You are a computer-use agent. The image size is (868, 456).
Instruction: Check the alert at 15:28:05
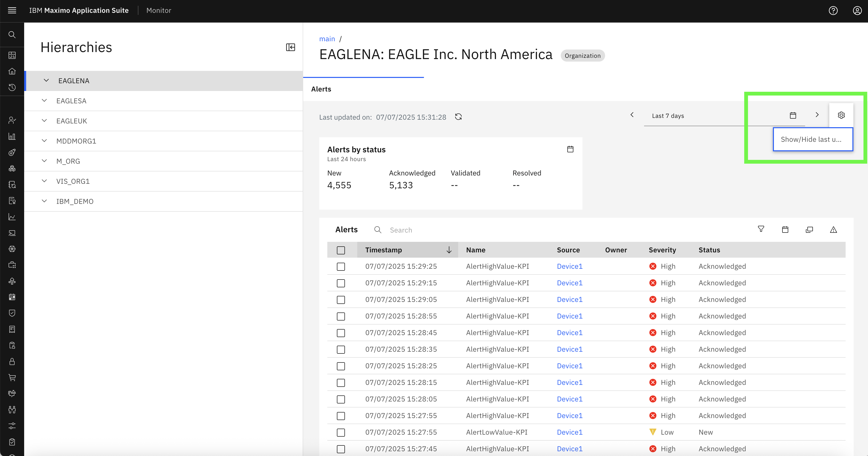tap(341, 399)
